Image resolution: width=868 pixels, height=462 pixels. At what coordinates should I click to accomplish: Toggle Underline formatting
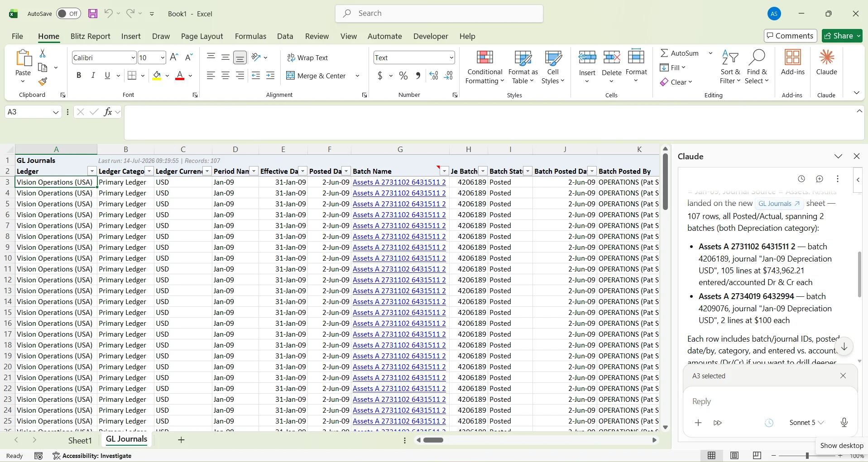pyautogui.click(x=107, y=76)
